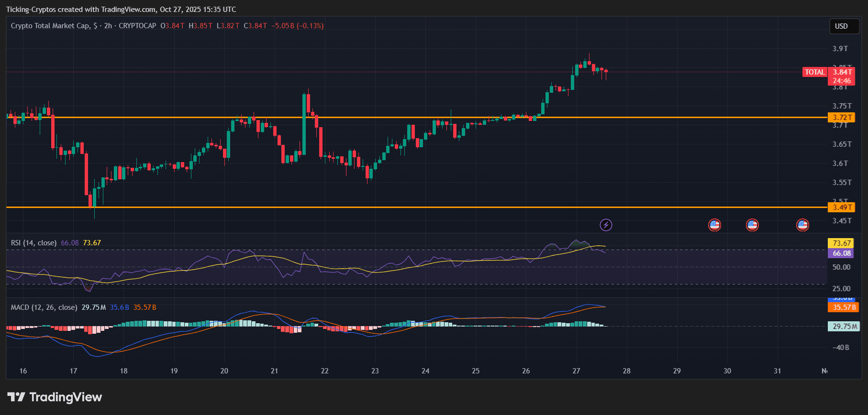
Task: Select the 2h interval in chart legend
Action: coord(108,26)
